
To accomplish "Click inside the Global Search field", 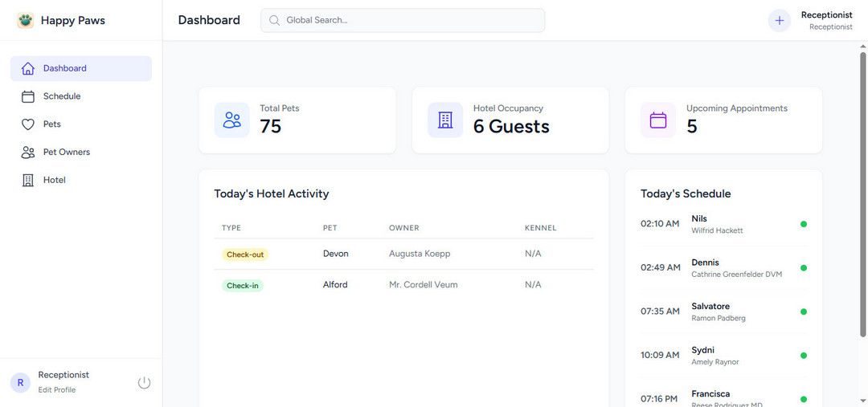I will (x=410, y=21).
